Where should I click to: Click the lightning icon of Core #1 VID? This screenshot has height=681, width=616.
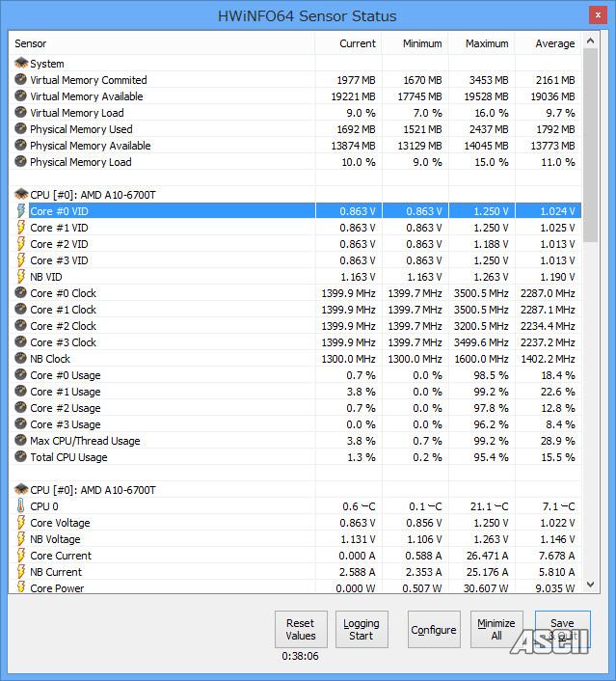coord(20,227)
